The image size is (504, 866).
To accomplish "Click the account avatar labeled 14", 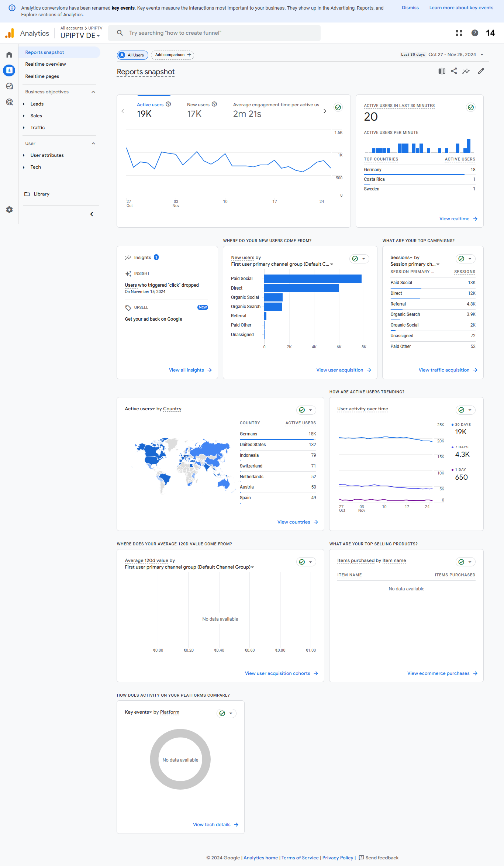I will pyautogui.click(x=490, y=33).
